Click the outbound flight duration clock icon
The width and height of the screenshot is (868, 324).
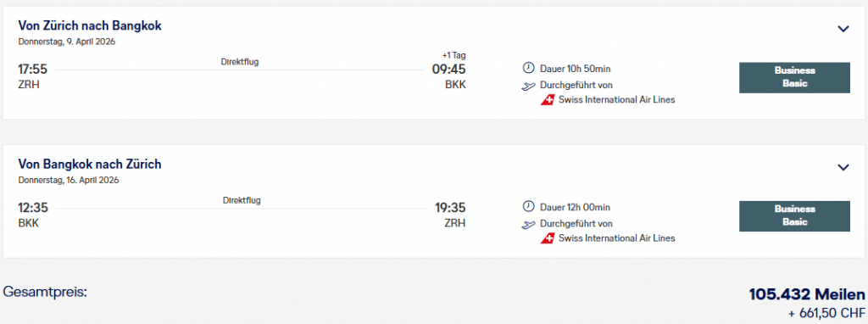click(x=529, y=68)
